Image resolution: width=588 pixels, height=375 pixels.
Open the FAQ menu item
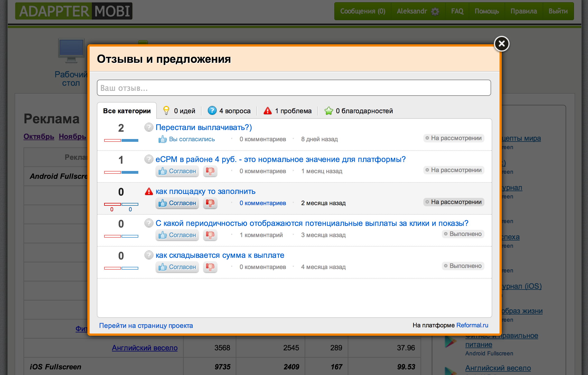(457, 11)
